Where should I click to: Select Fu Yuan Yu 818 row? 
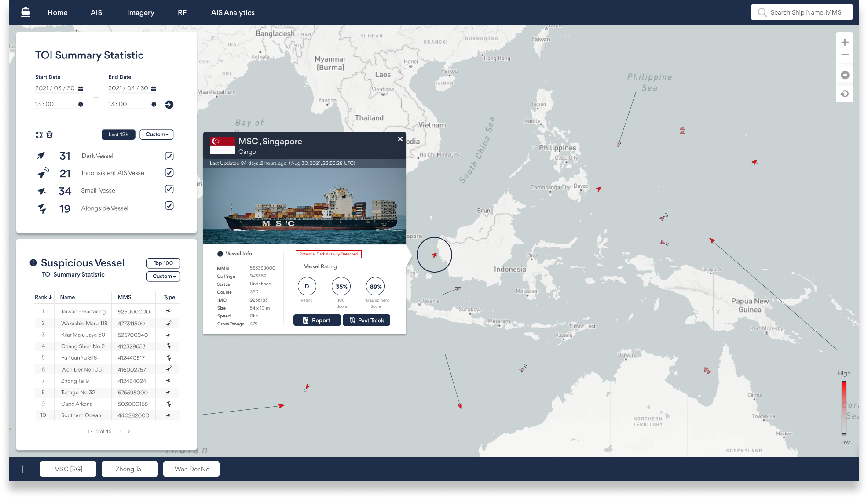tap(107, 358)
